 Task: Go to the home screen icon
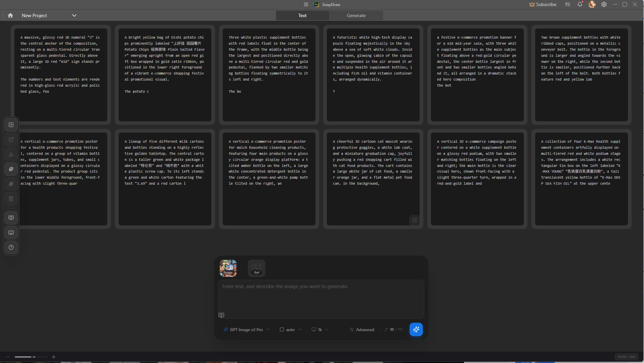pyautogui.click(x=10, y=15)
